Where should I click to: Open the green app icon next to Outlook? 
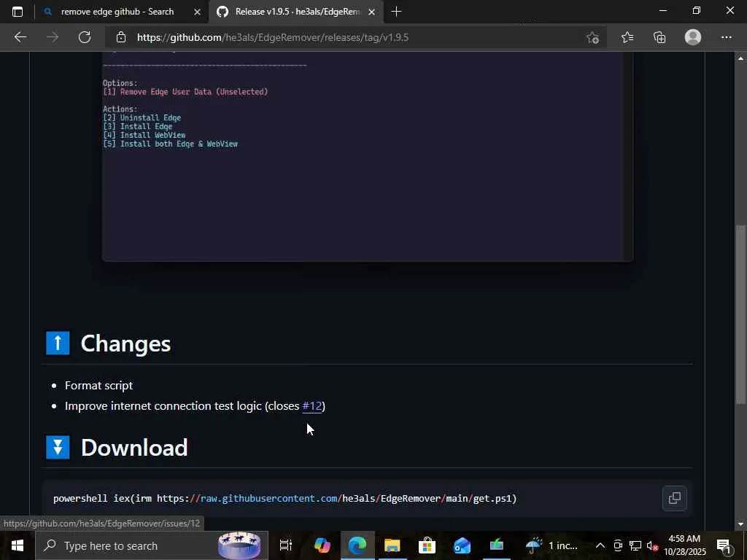(496, 545)
